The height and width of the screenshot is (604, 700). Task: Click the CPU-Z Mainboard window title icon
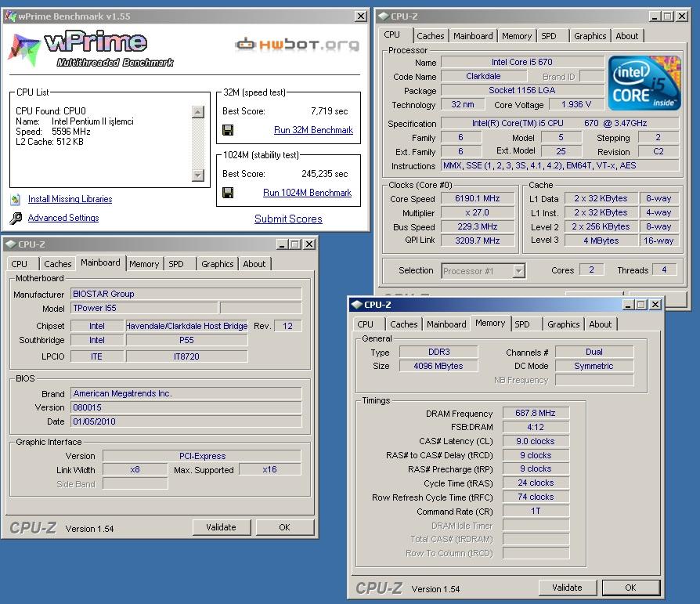[11, 244]
